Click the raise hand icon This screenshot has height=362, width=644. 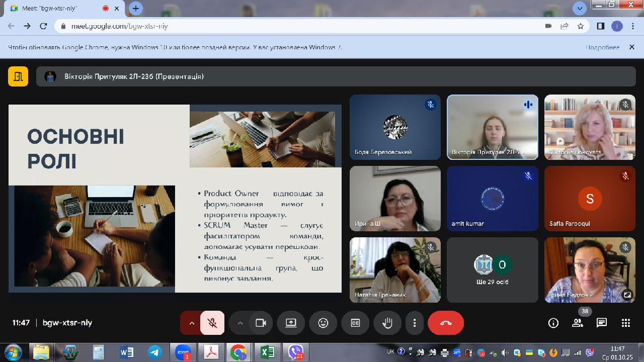[x=387, y=323]
